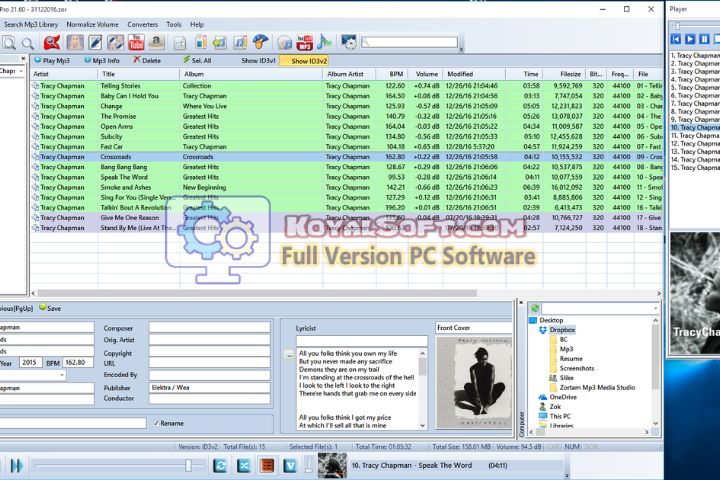The image size is (720, 480).
Task: Open the Tools menu
Action: coord(174,24)
